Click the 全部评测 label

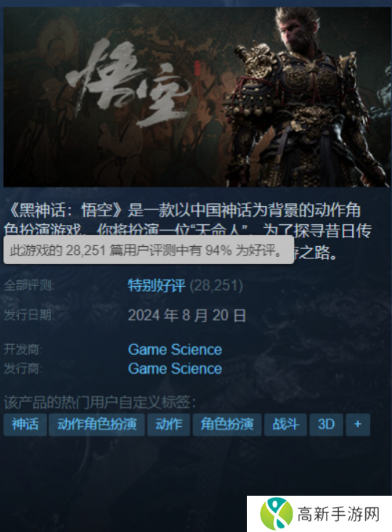(29, 285)
